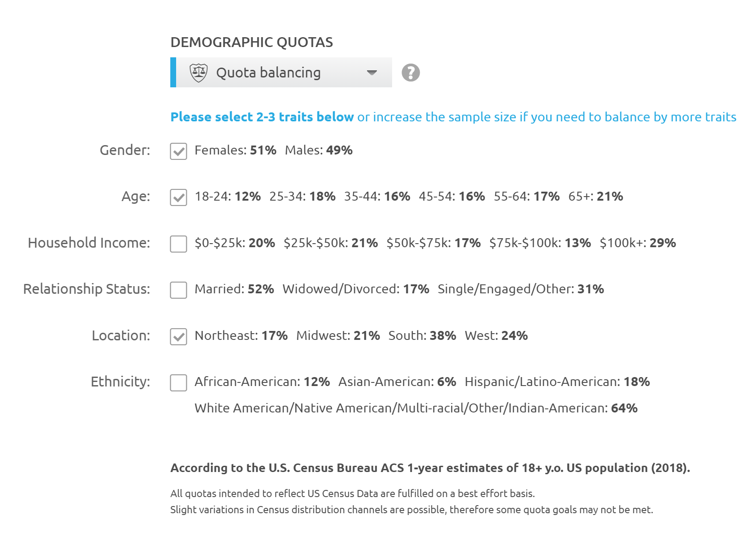Click the "Females: 51%" quota text

click(x=235, y=150)
